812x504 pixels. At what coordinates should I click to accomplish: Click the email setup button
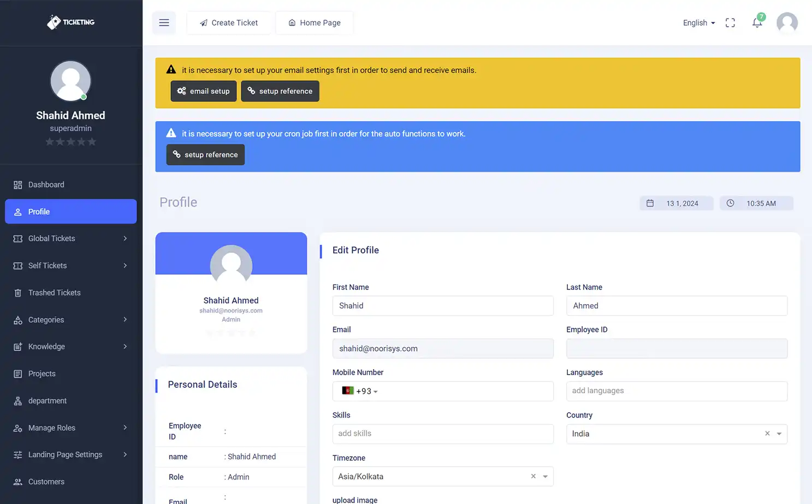204,91
